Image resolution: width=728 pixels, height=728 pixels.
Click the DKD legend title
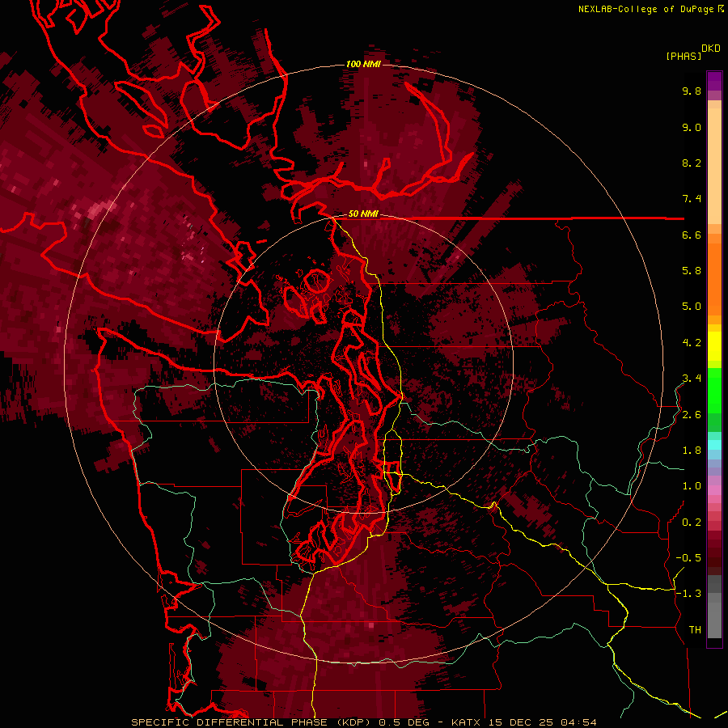pos(710,49)
